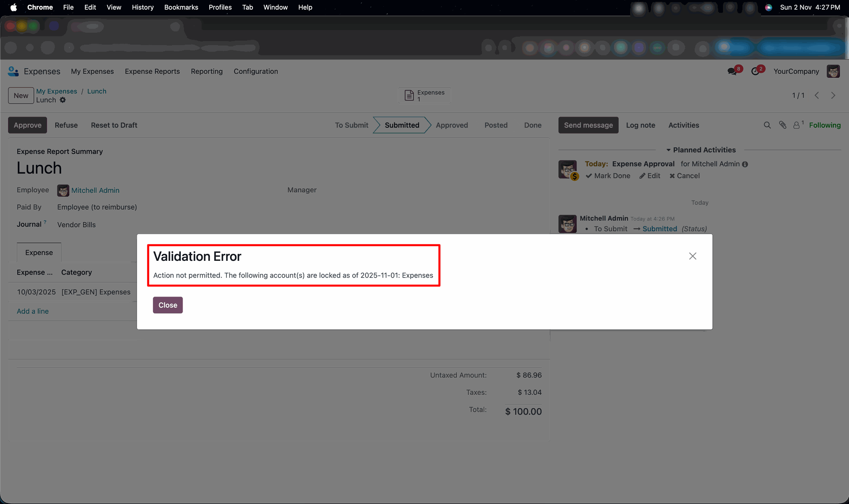Click the Approve button
This screenshot has width=849, height=504.
click(27, 125)
